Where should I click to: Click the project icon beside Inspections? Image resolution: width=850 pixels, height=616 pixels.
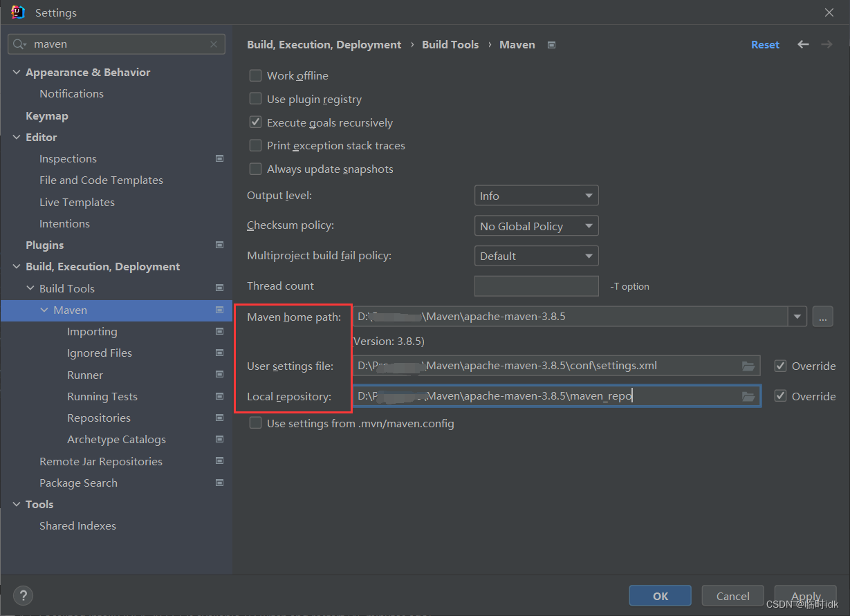[220, 159]
